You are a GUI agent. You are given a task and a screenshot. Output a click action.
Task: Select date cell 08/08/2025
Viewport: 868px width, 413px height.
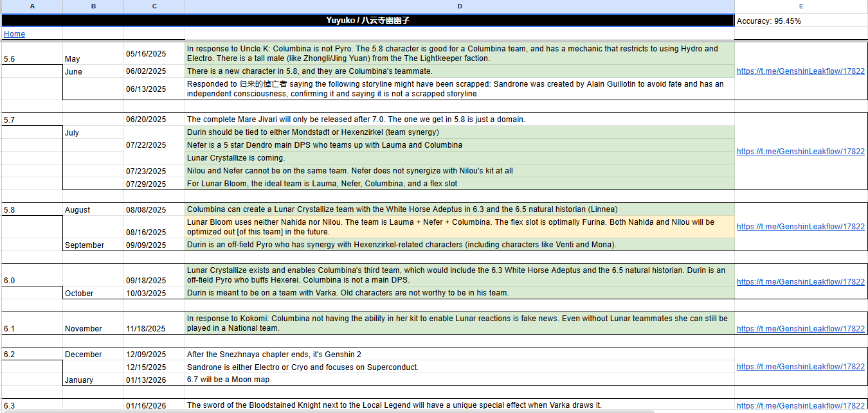point(154,209)
